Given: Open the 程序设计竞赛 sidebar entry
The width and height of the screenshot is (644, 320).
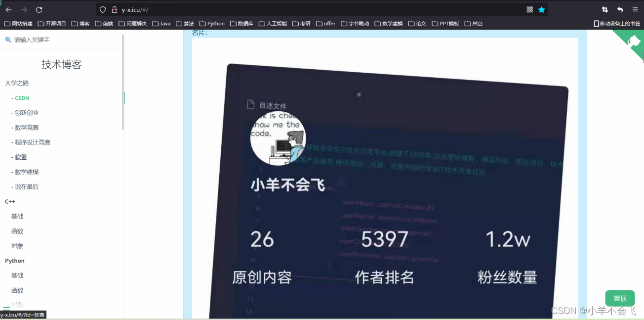Looking at the screenshot, I should [x=33, y=142].
